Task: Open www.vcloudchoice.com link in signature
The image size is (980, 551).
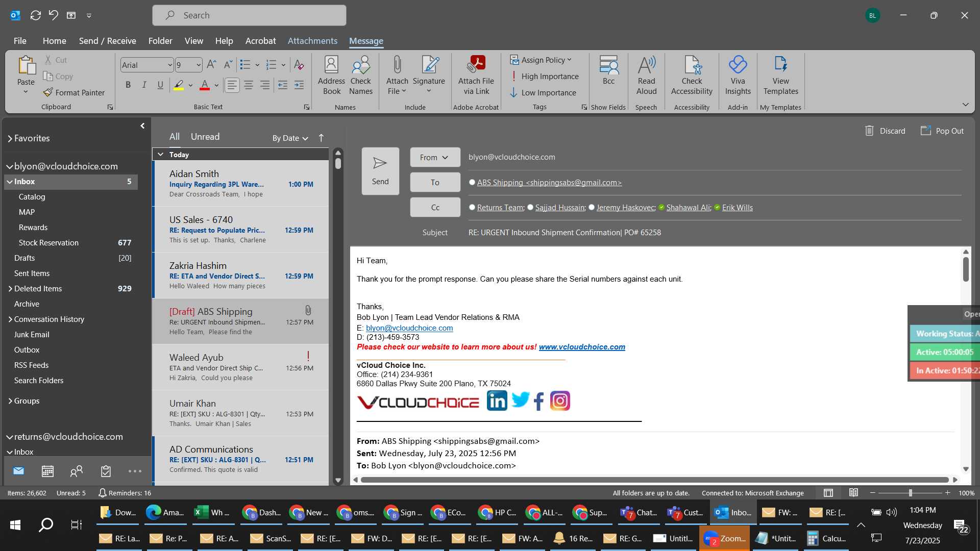Action: (x=582, y=347)
